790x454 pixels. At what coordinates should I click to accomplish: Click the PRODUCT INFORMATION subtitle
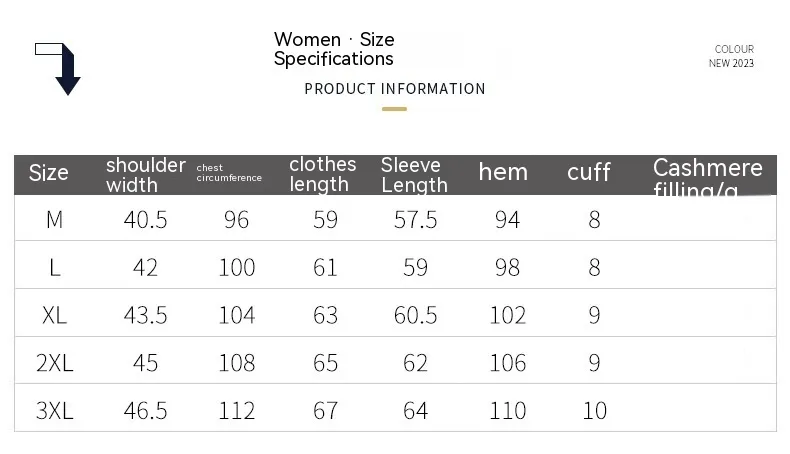395,89
